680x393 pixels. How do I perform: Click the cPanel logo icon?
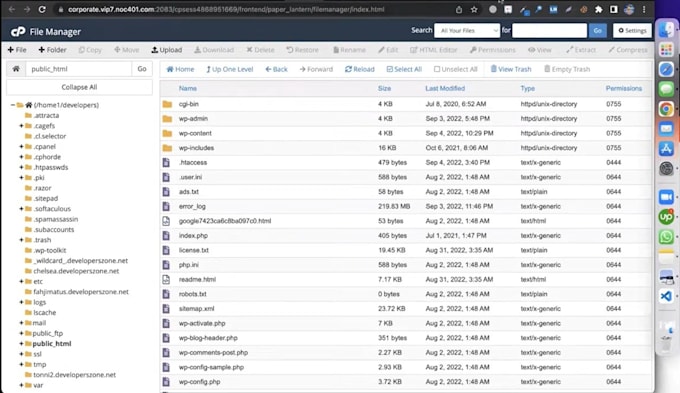click(18, 32)
